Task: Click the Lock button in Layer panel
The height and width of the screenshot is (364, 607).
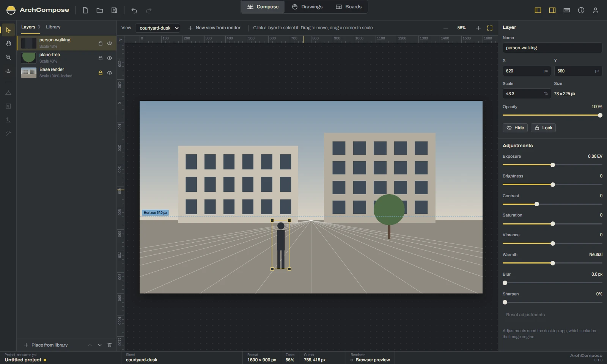Action: [543, 128]
